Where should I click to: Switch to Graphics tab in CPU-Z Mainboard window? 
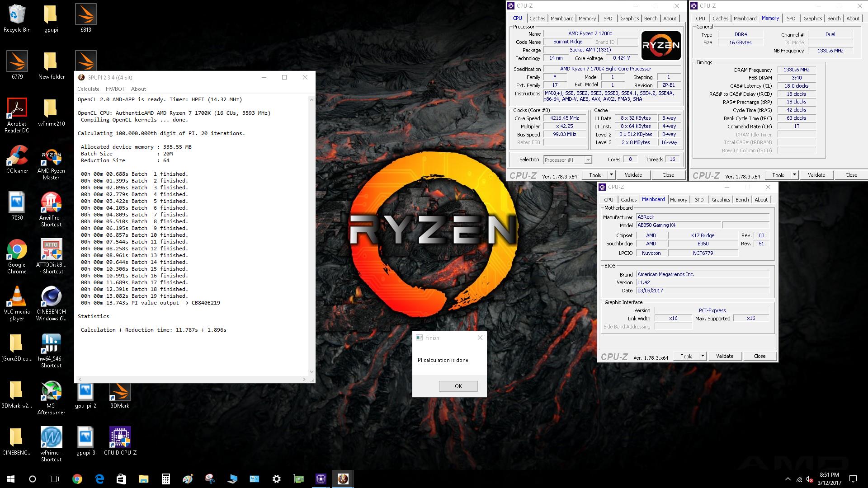click(x=721, y=200)
